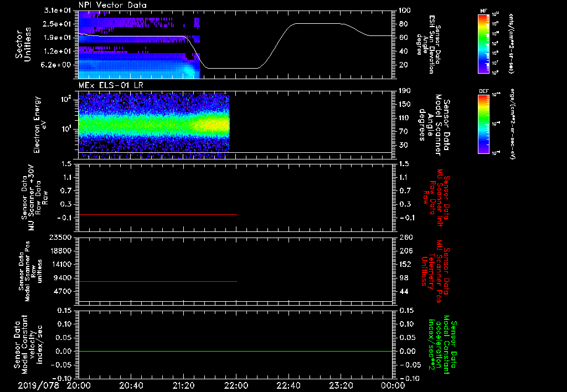Select the red 'MU Scanner Pos Telemetry' label

(435, 271)
